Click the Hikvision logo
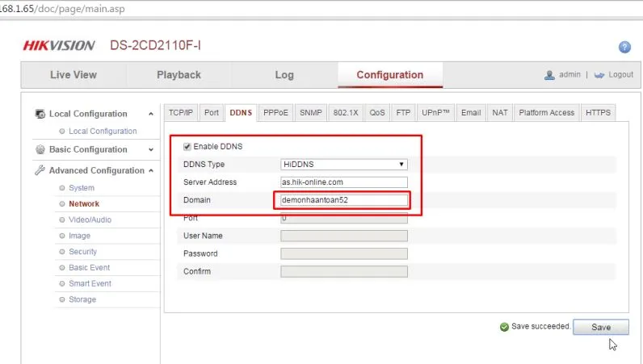The height and width of the screenshot is (364, 643). coord(59,46)
